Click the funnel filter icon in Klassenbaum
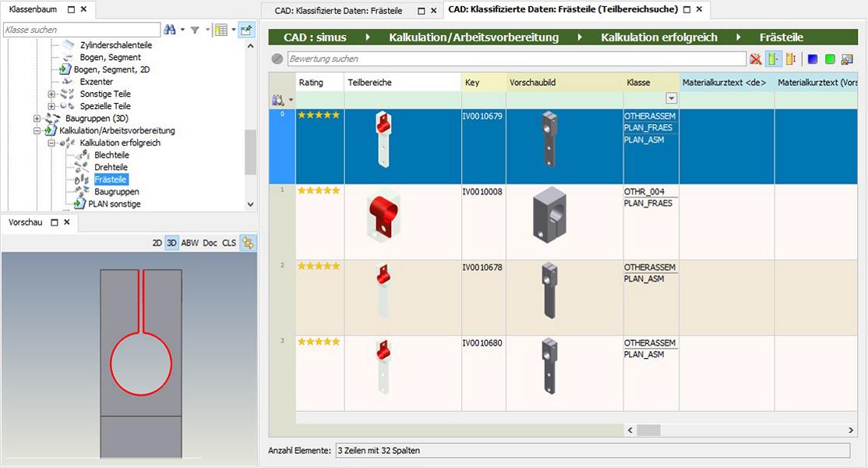This screenshot has height=468, width=868. tap(195, 30)
